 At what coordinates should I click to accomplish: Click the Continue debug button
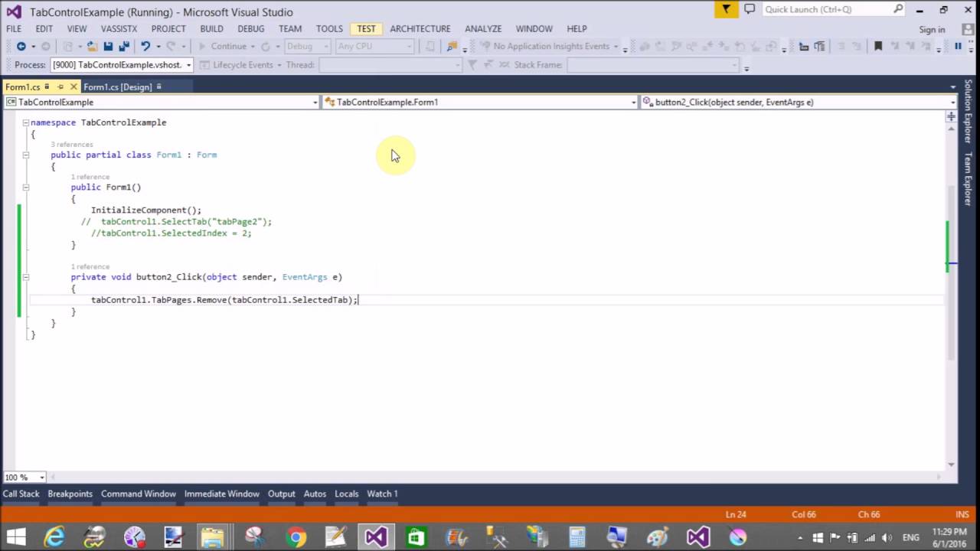coord(222,46)
